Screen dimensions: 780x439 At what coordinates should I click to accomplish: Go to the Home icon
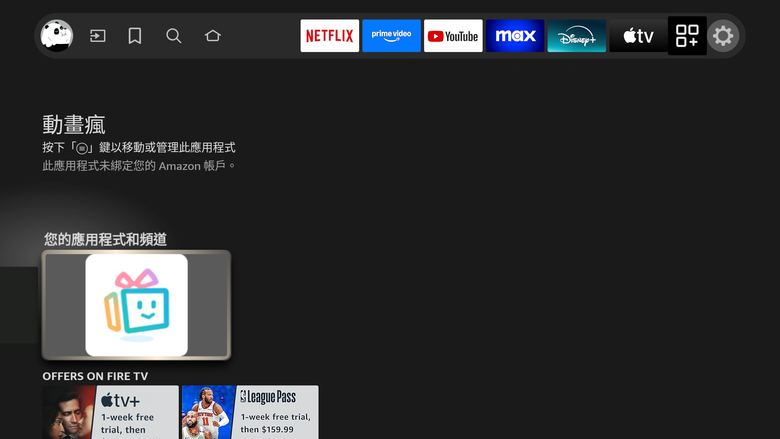(213, 36)
